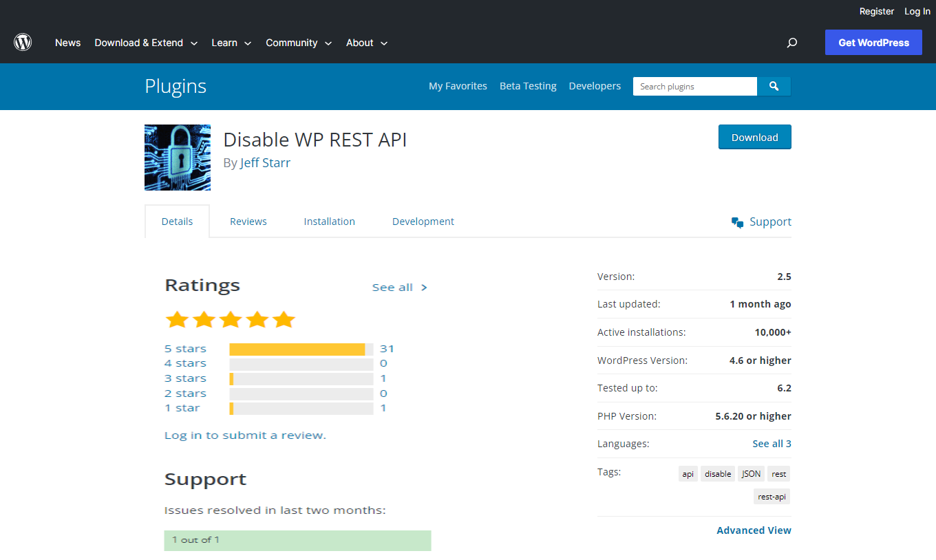Click the 4 stars rating link
The width and height of the screenshot is (936, 560).
coord(185,363)
